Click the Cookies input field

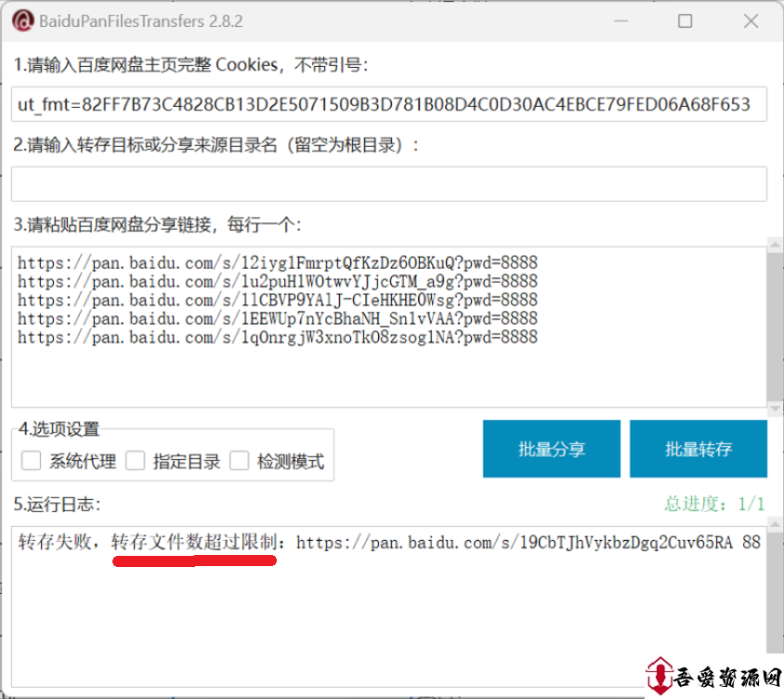[x=389, y=104]
